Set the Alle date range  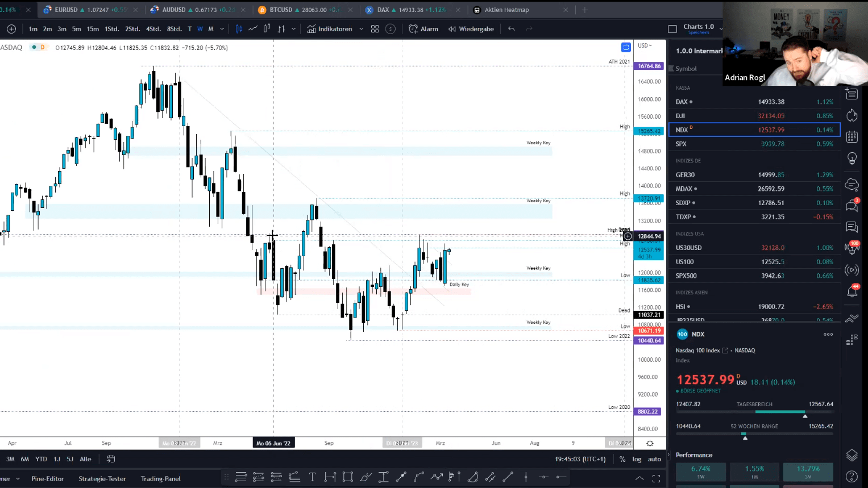coord(85,459)
